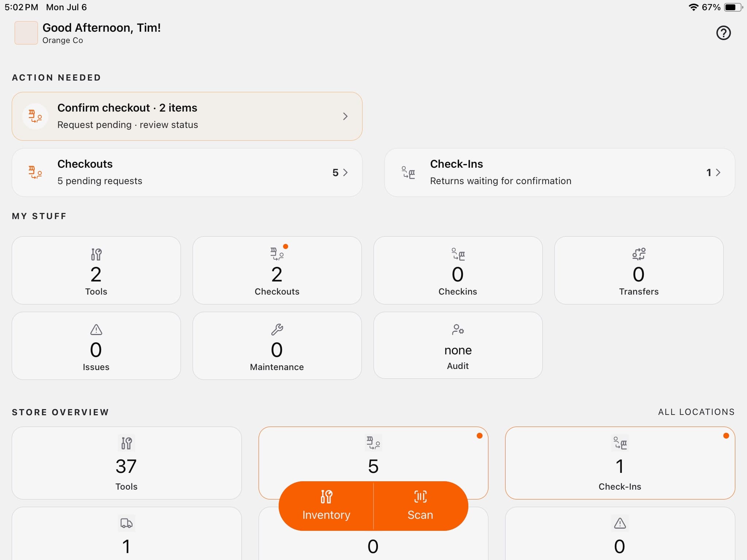Expand Check-Ins returns chevron
This screenshot has height=560, width=747.
click(x=718, y=172)
